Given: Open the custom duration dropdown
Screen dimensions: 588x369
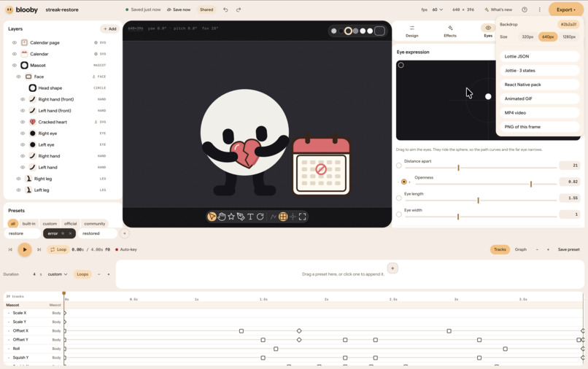Looking at the screenshot, I should [x=58, y=274].
